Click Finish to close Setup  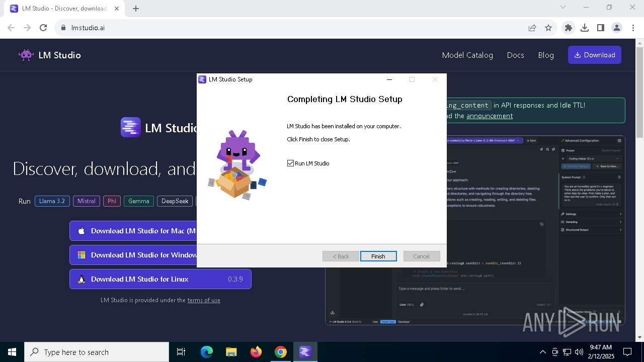378,256
